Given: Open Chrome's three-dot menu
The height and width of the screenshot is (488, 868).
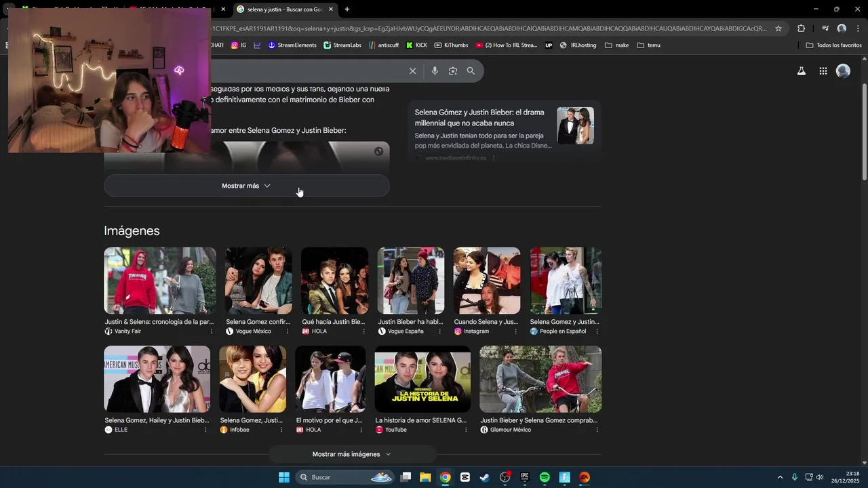Looking at the screenshot, I should click(858, 28).
